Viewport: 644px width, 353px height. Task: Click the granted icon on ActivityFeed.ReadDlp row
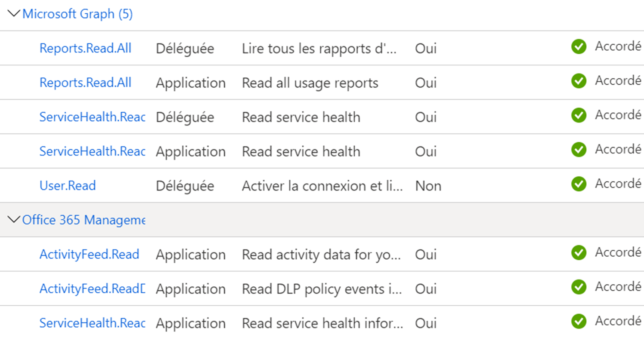coord(579,287)
